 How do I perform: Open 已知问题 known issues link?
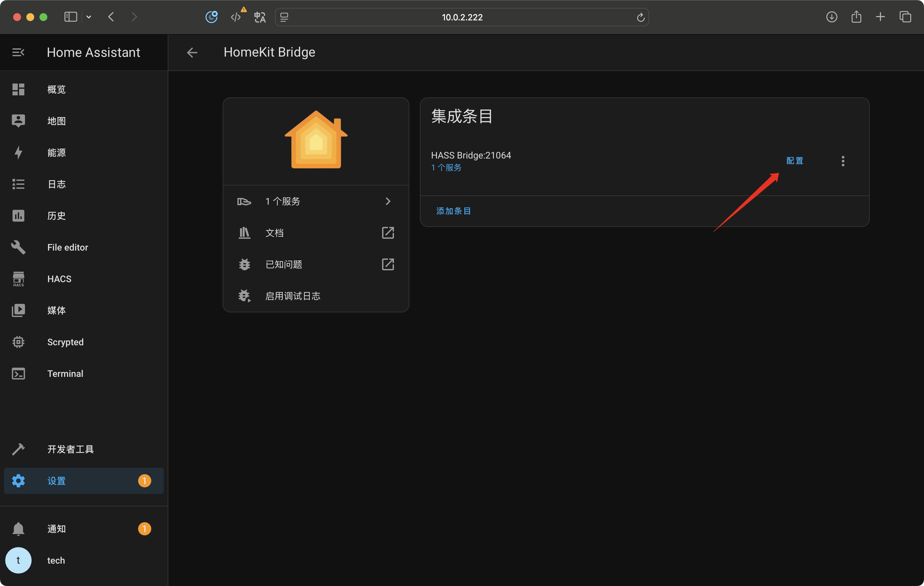tap(316, 264)
